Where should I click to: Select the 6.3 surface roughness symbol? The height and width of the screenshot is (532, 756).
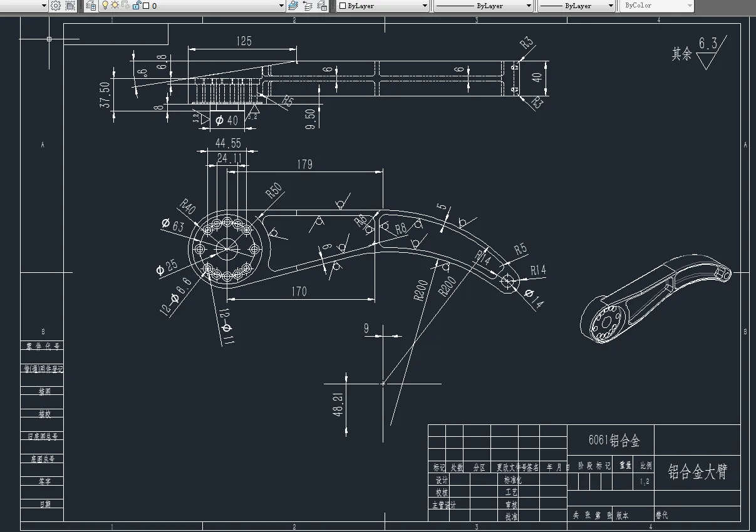[712, 53]
